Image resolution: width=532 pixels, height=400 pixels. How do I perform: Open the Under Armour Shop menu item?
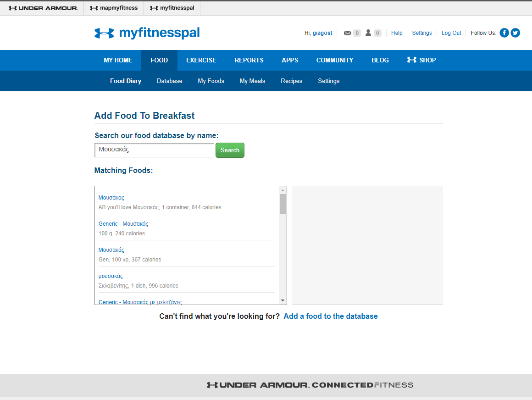click(421, 60)
